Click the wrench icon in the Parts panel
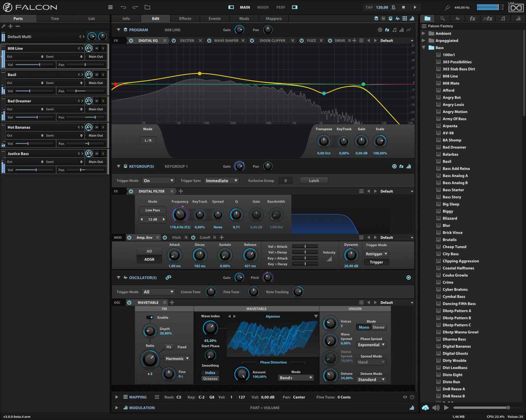This screenshot has width=526, height=420. (x=4, y=26)
